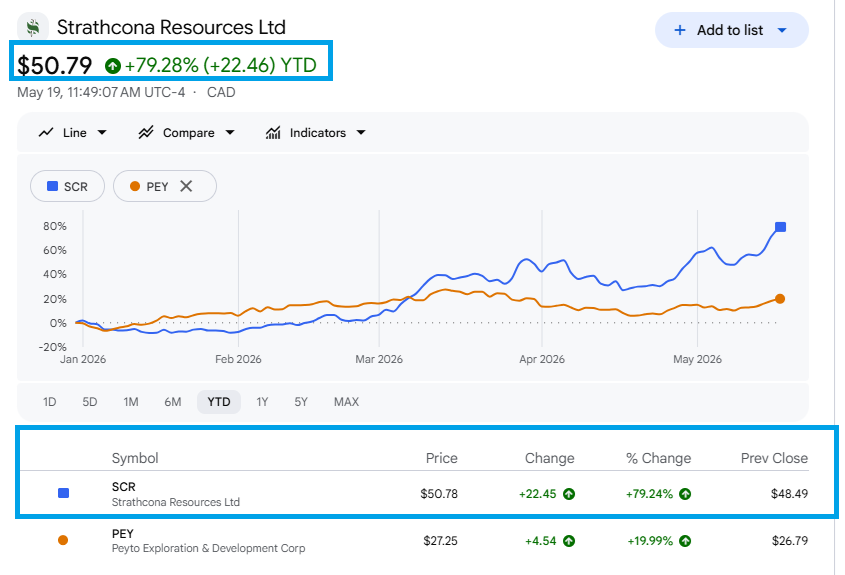Click the up-arrow icon beside +19.99%

(x=685, y=541)
